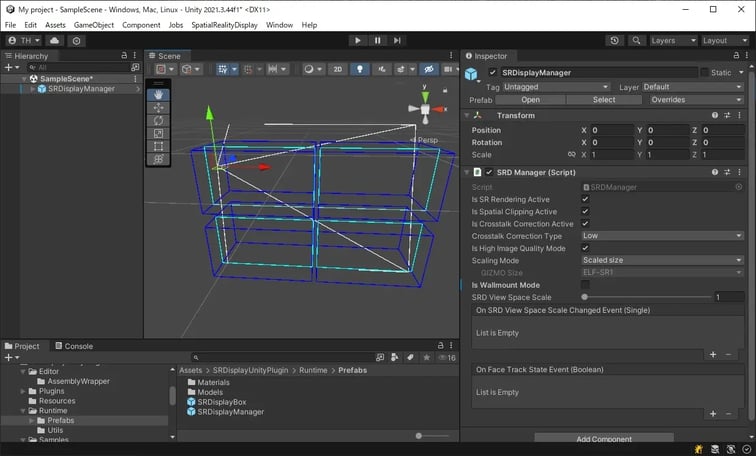Open Undo History icon
Viewport: 756px width, 456px height.
click(614, 40)
